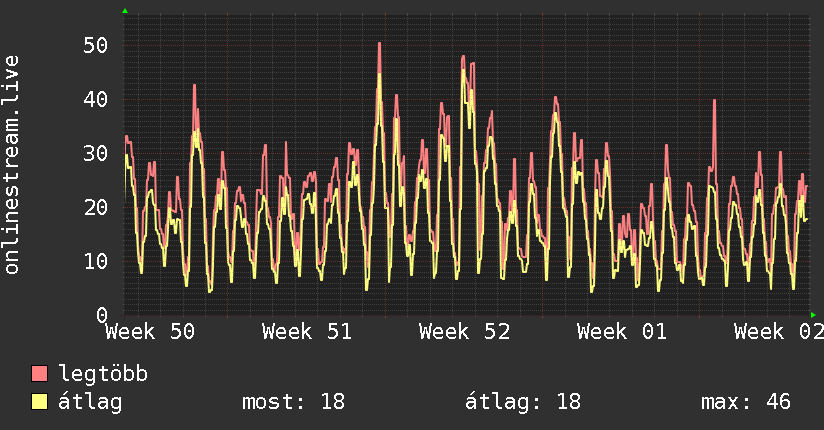Click the 'Week 02' axis label
The image size is (824, 430).
point(779,332)
